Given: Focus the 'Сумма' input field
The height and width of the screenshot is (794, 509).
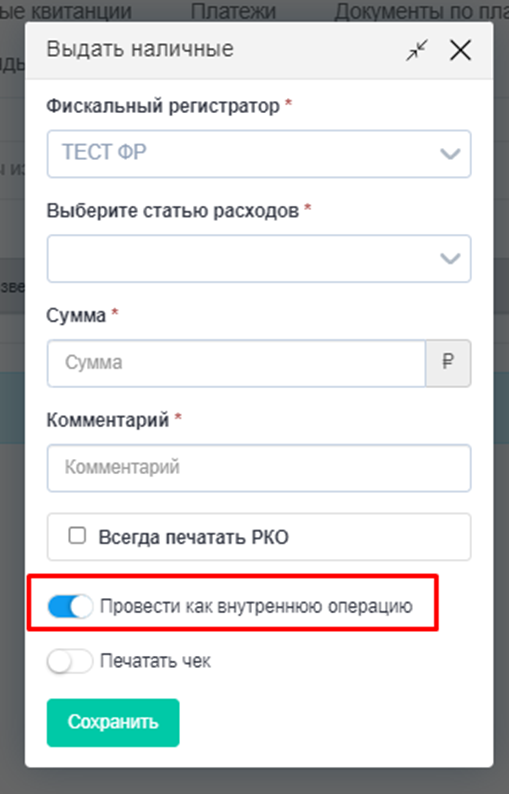Looking at the screenshot, I should (x=236, y=363).
